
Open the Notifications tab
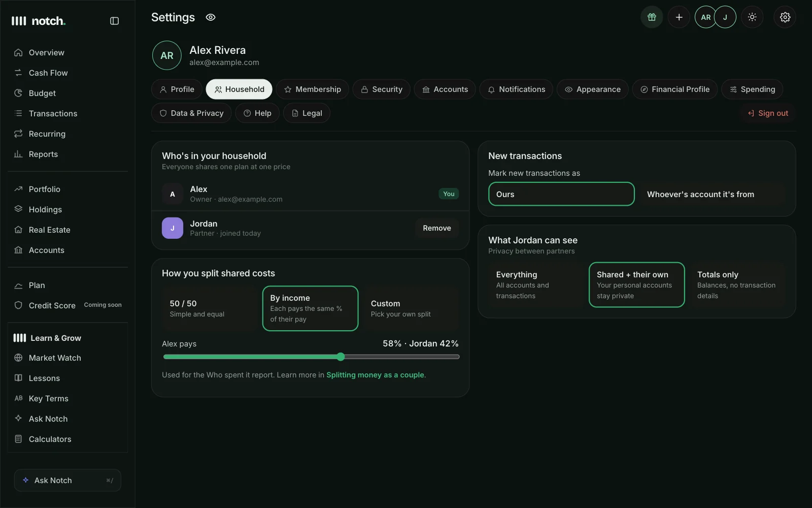click(516, 89)
